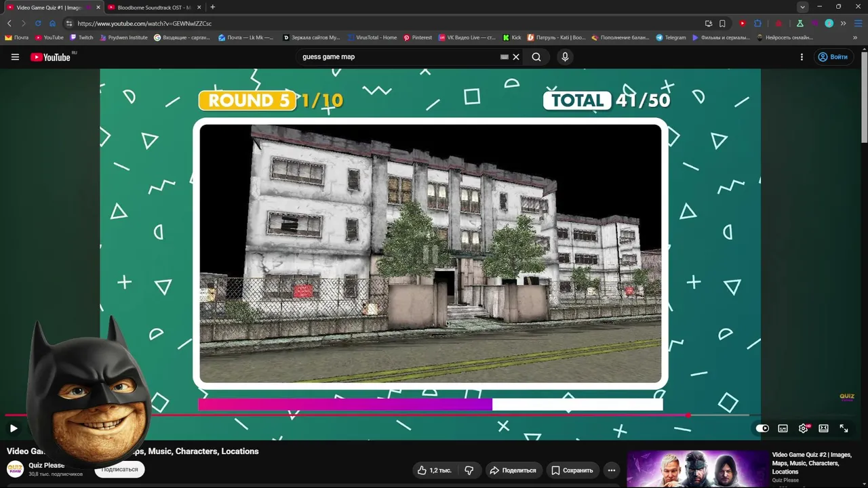
Task: Bookmark this page
Action: click(722, 23)
